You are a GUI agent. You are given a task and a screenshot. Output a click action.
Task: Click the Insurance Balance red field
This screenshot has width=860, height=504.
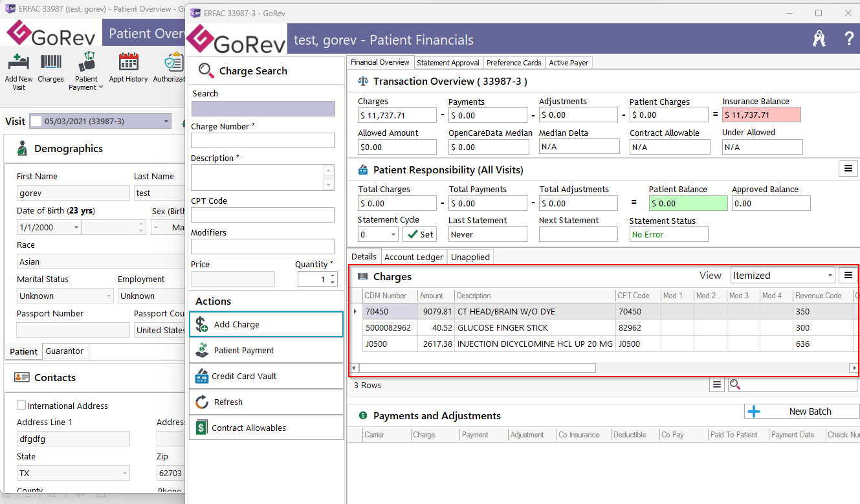coord(762,115)
